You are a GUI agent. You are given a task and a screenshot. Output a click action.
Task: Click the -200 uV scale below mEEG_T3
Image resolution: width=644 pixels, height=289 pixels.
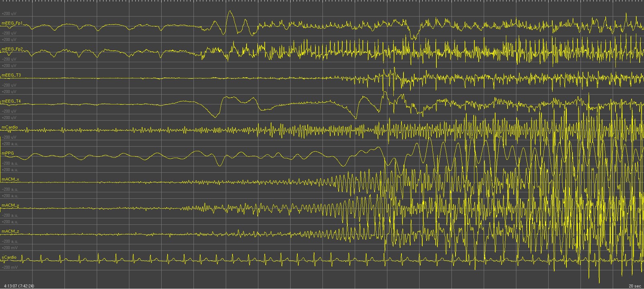(x=9, y=85)
